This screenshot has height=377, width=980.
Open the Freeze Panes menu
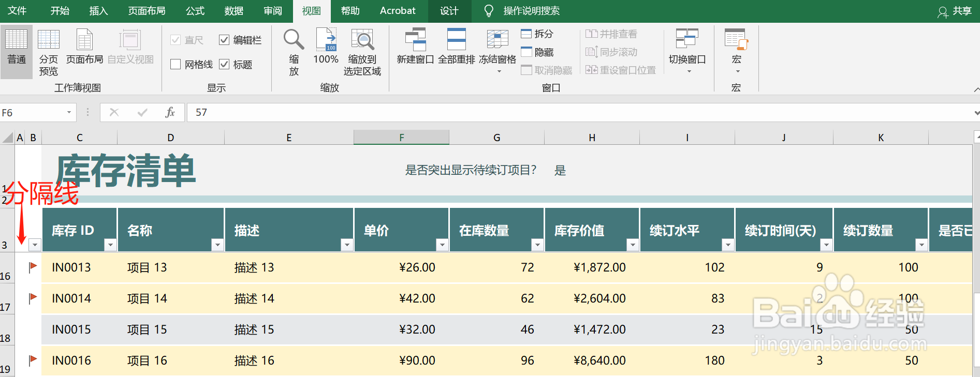tap(498, 51)
